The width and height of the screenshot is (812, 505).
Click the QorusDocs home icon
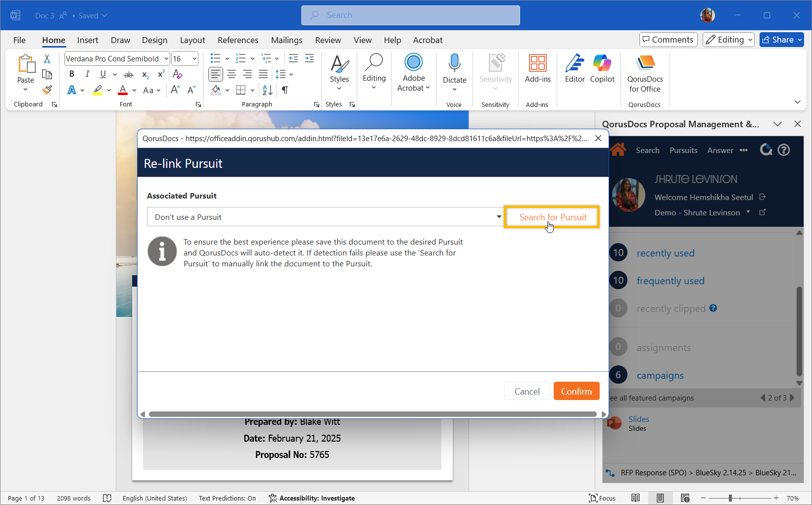point(618,150)
